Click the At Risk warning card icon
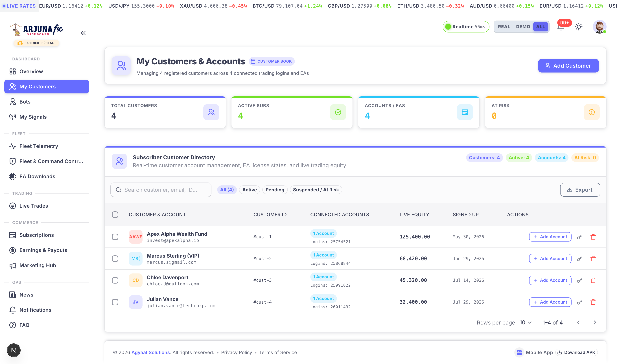 592,112
